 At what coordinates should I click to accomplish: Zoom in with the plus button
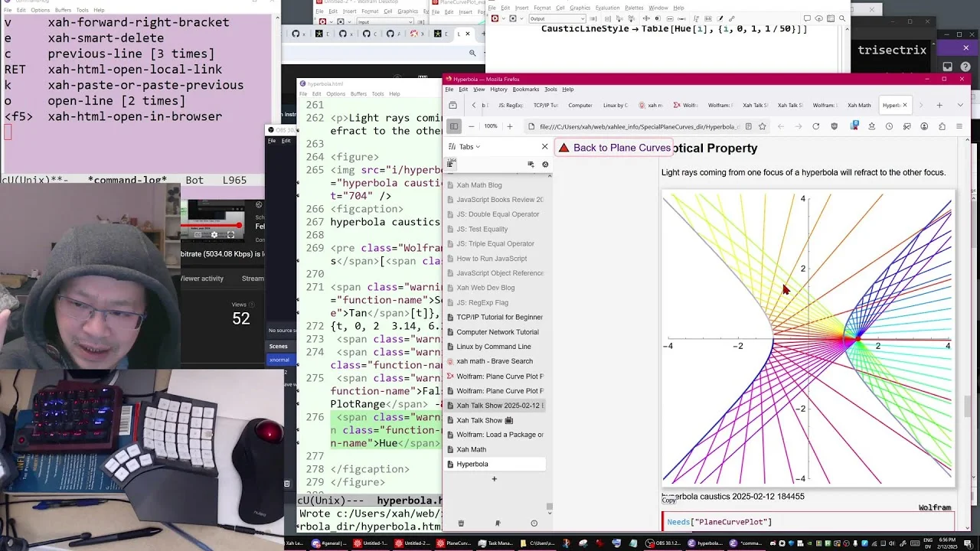point(510,126)
